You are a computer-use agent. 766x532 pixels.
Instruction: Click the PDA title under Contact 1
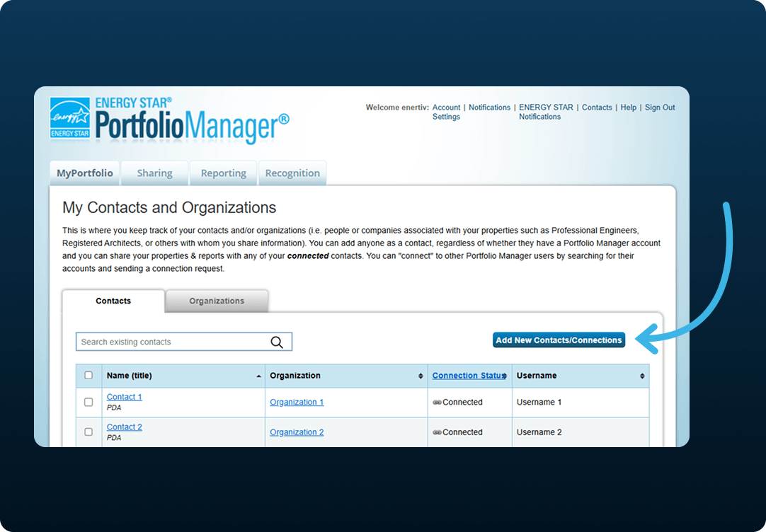pyautogui.click(x=114, y=407)
